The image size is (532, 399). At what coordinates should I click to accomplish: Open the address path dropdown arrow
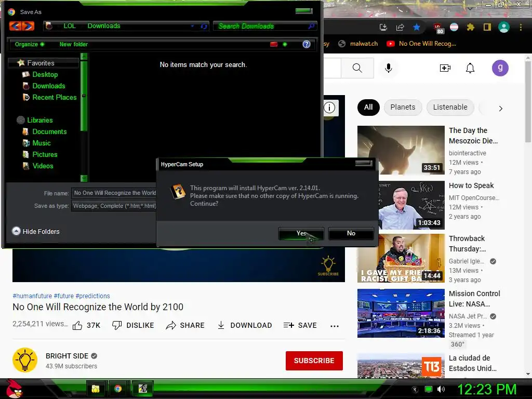[x=192, y=26]
